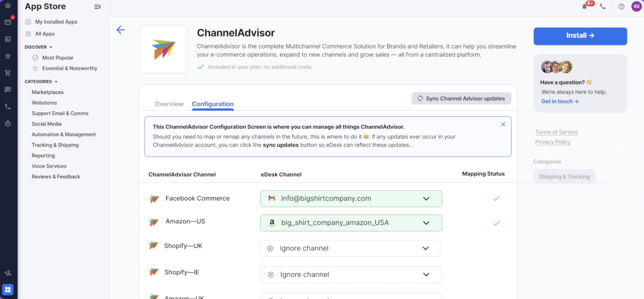Open the help question mark icon

(x=621, y=6)
